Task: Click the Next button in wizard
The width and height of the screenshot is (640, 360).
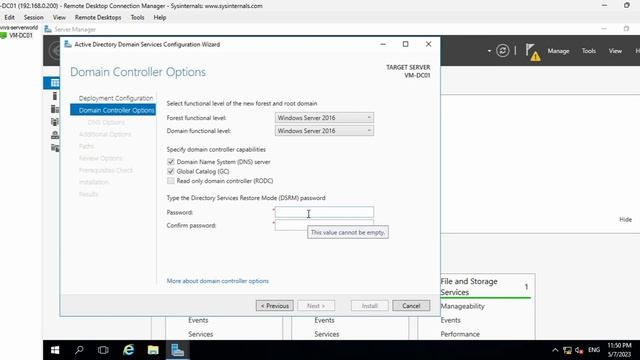Action: point(316,306)
